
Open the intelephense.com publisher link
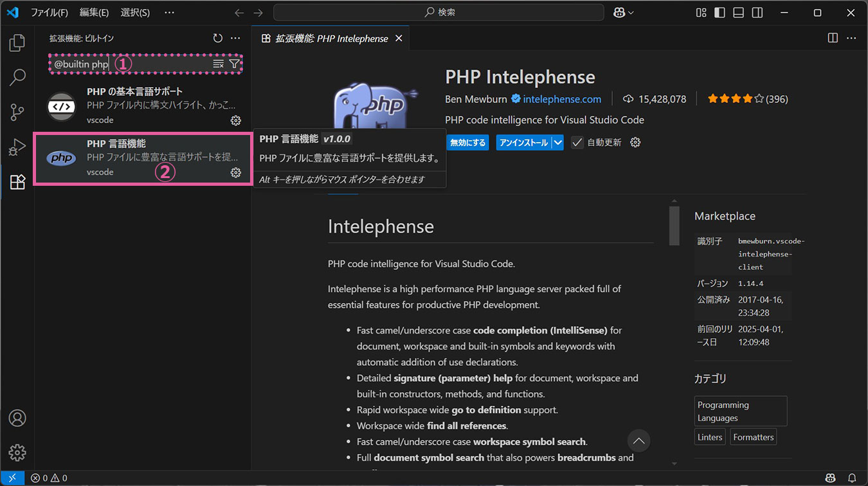click(x=562, y=99)
